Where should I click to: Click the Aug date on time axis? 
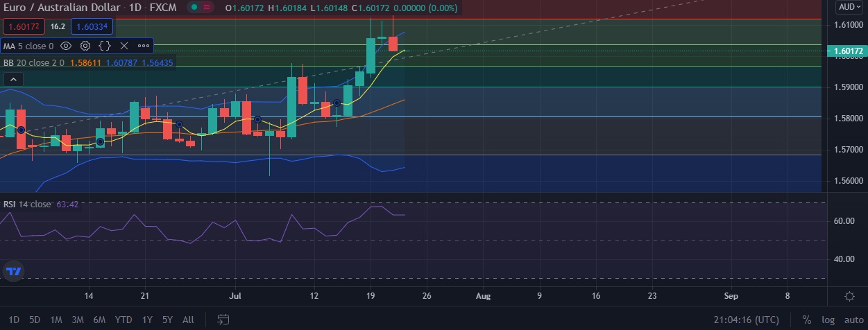[x=483, y=296]
